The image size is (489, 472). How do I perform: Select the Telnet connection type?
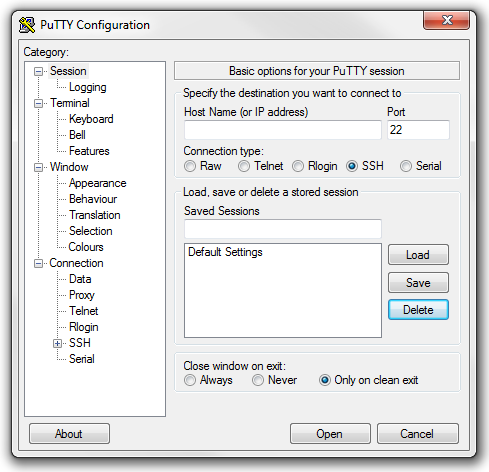point(244,166)
